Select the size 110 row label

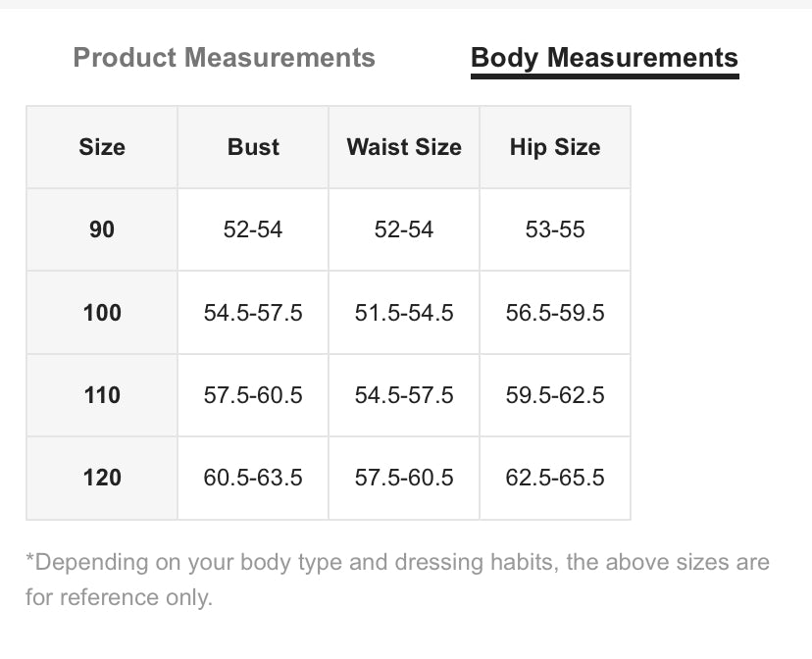[x=102, y=395]
